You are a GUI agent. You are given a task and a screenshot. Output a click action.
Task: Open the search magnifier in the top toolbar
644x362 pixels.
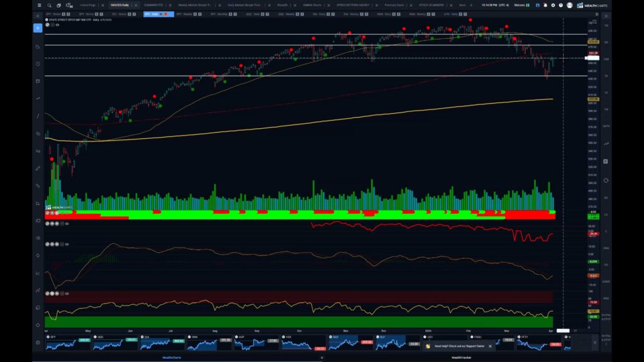coord(49,5)
